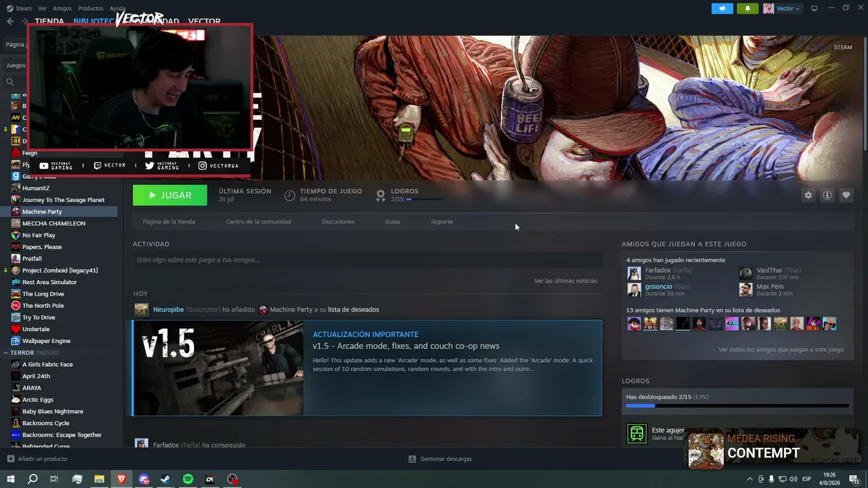Open Steam from the taskbar
The height and width of the screenshot is (488, 868).
click(x=165, y=479)
